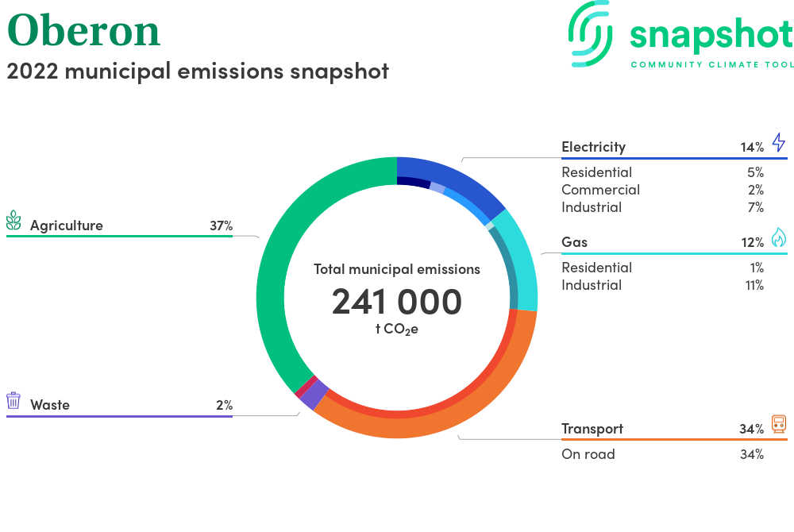Screen dimensions: 794x532
Task: Click the Transport category heading
Action: (x=592, y=429)
